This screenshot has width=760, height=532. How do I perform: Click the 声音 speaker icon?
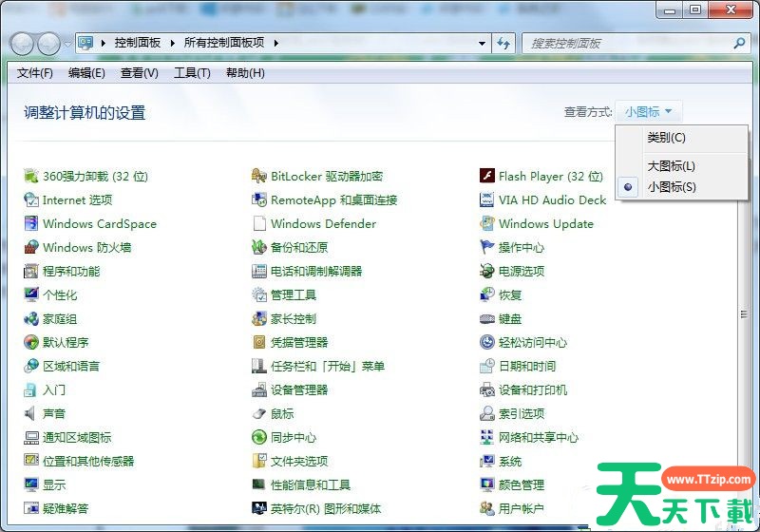(x=31, y=414)
